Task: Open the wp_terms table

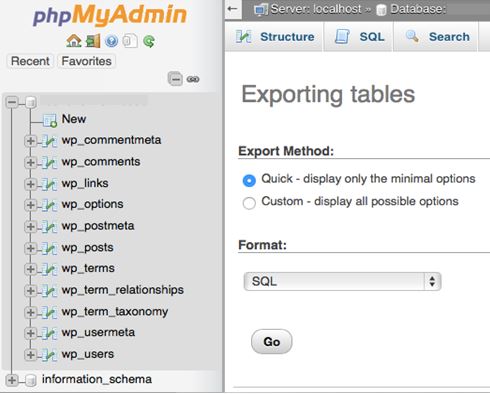Action: (x=88, y=268)
